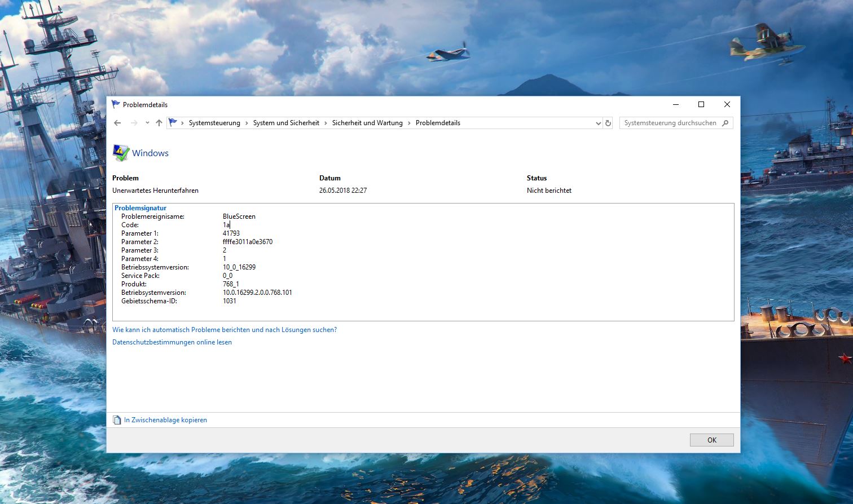
Task: Close the Problemdetails window
Action: 727,104
